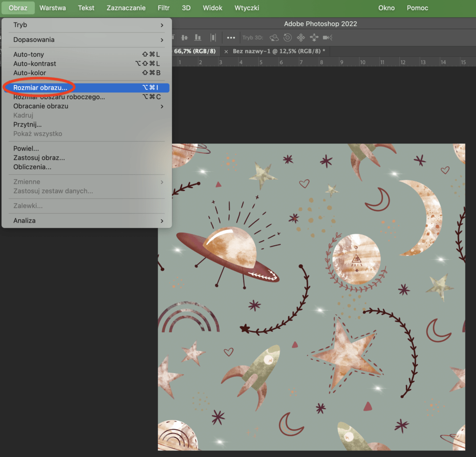Click the align vertical centers icon

pos(185,38)
